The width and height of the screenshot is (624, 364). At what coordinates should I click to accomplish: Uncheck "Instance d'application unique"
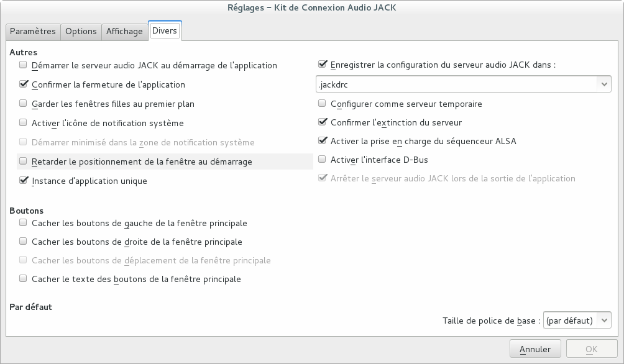[x=24, y=181]
